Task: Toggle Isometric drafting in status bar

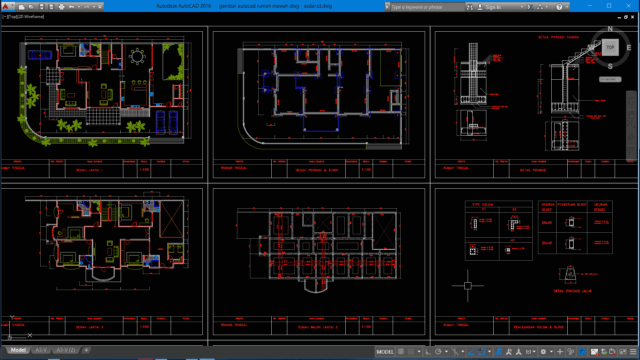Action: click(x=455, y=351)
